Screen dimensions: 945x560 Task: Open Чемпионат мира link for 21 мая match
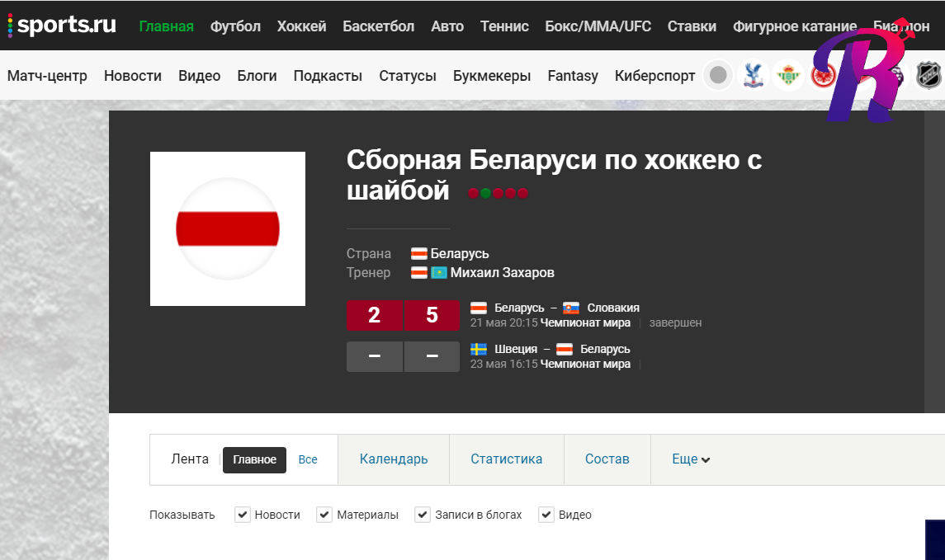[x=585, y=322]
